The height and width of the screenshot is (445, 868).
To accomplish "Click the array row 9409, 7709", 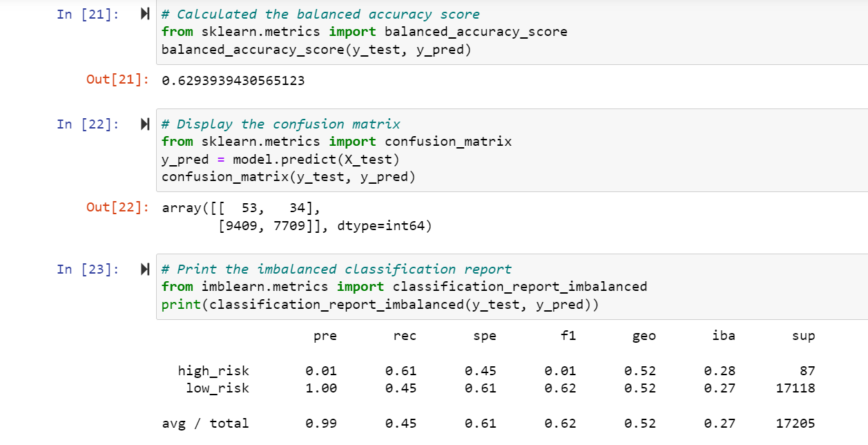I will [325, 225].
